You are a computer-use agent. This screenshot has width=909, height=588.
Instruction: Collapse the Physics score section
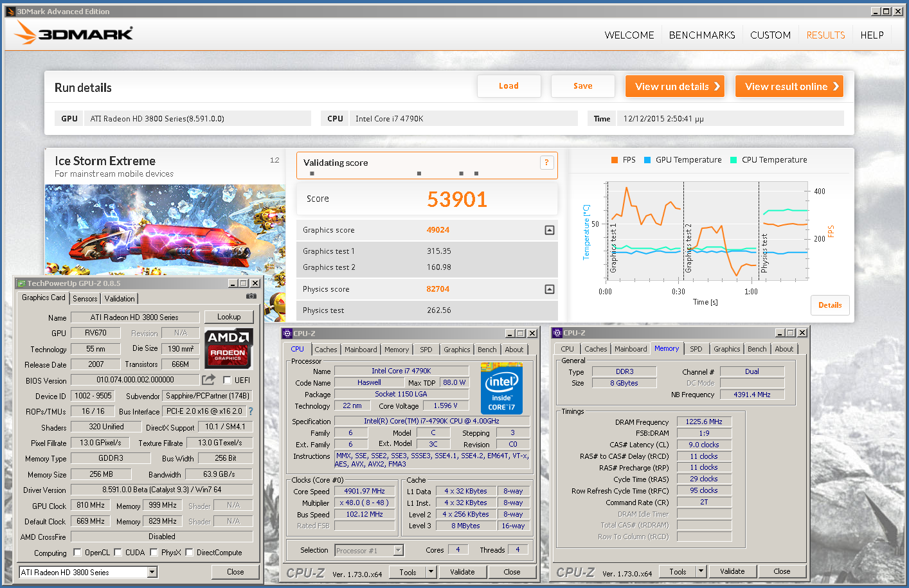click(x=550, y=289)
